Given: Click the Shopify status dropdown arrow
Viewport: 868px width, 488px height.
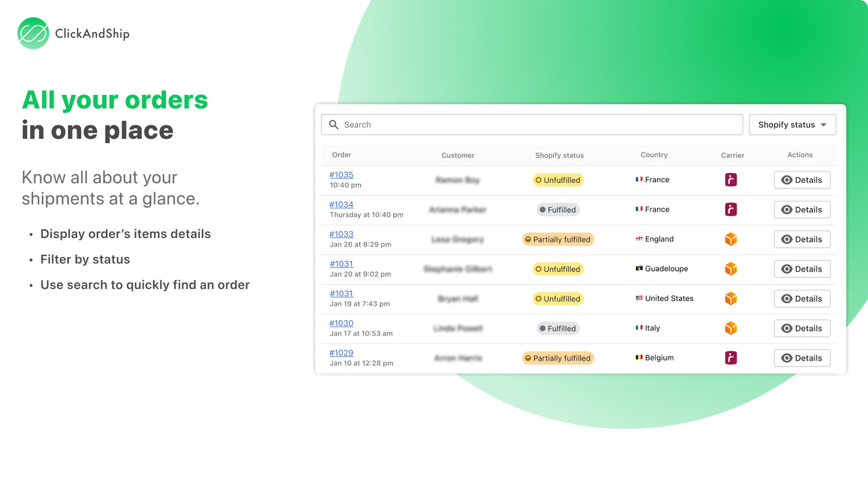Looking at the screenshot, I should (823, 125).
